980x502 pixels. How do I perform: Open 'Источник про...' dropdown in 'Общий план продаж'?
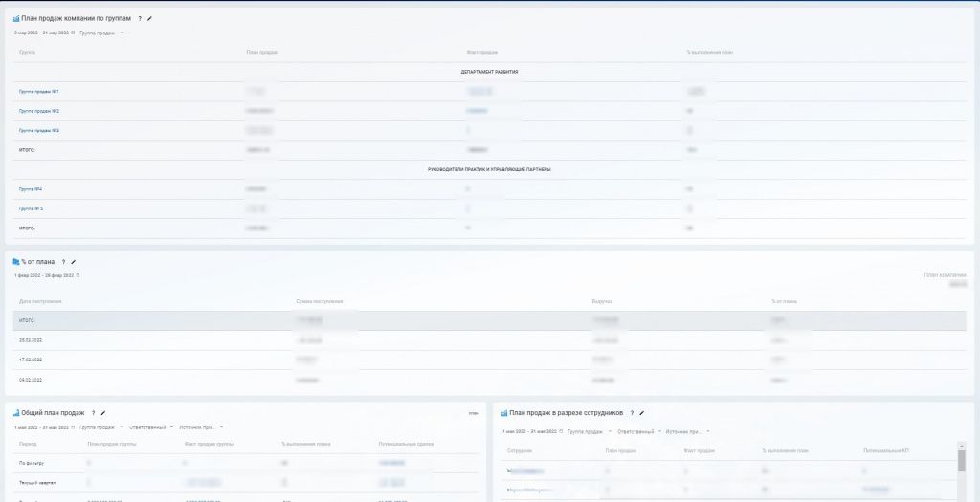(201, 427)
